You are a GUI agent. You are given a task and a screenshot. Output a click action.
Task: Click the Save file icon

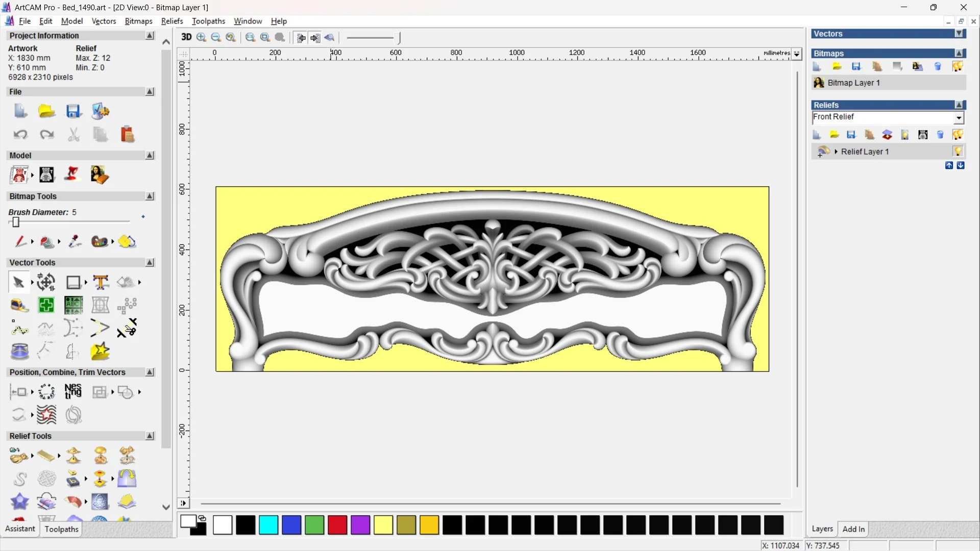[73, 111]
